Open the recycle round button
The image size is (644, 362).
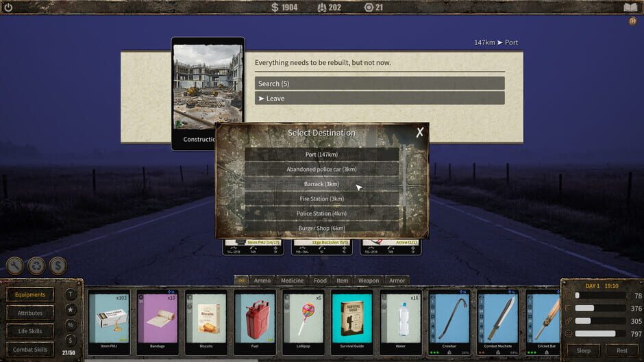[x=36, y=266]
